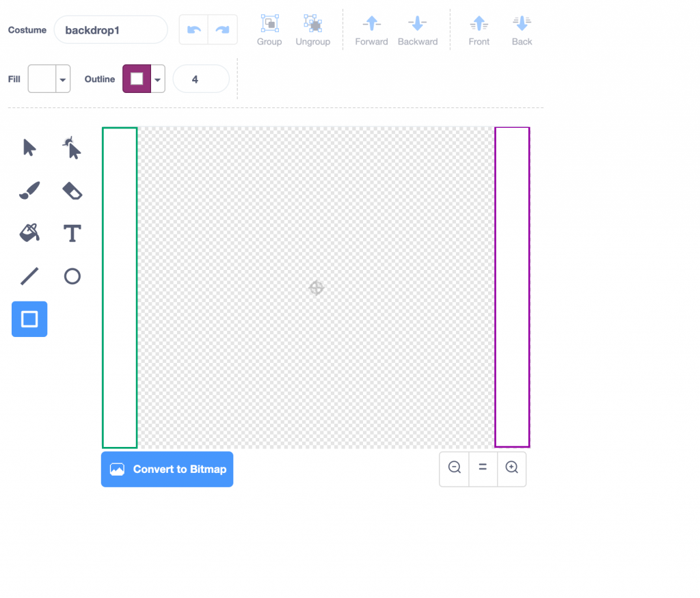Click the Undo arrow button

click(194, 30)
